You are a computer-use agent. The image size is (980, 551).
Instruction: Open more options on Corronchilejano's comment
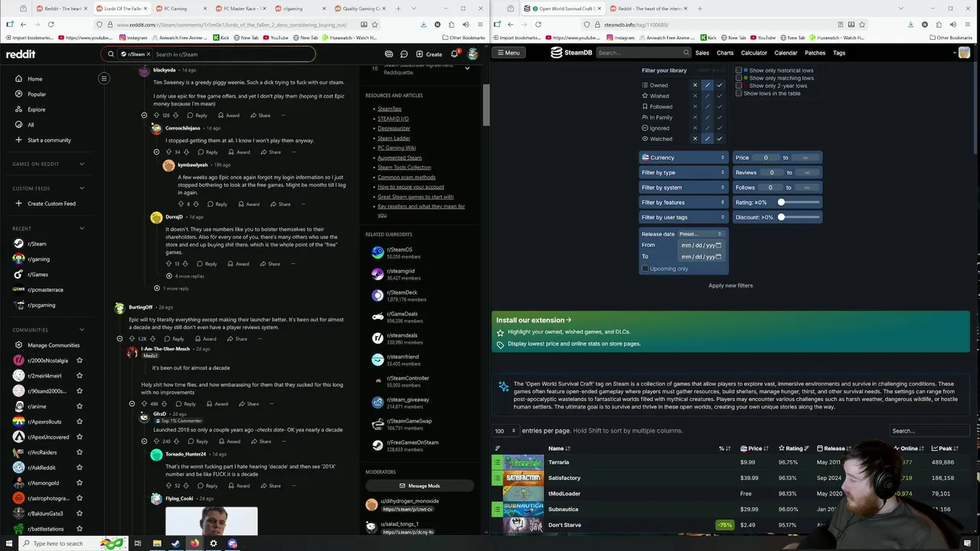[x=293, y=152]
